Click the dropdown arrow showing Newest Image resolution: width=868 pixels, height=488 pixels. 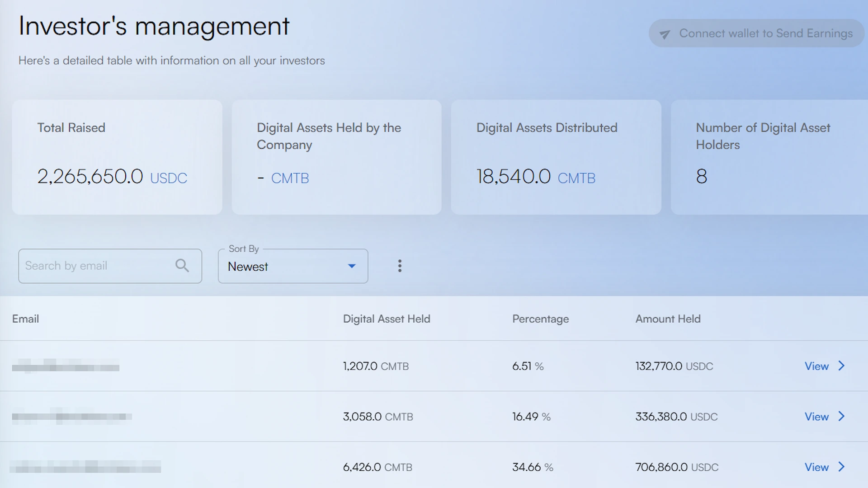[351, 266]
